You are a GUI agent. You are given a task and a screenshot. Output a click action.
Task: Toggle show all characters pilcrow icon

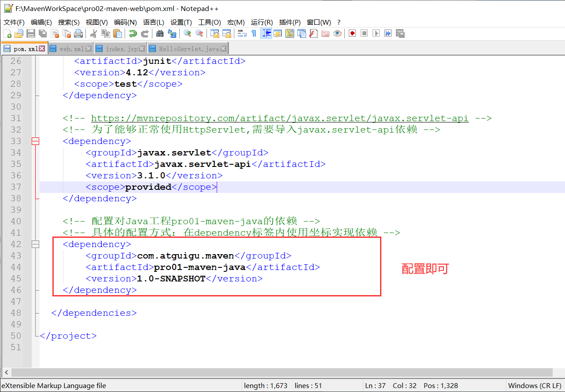click(x=254, y=33)
